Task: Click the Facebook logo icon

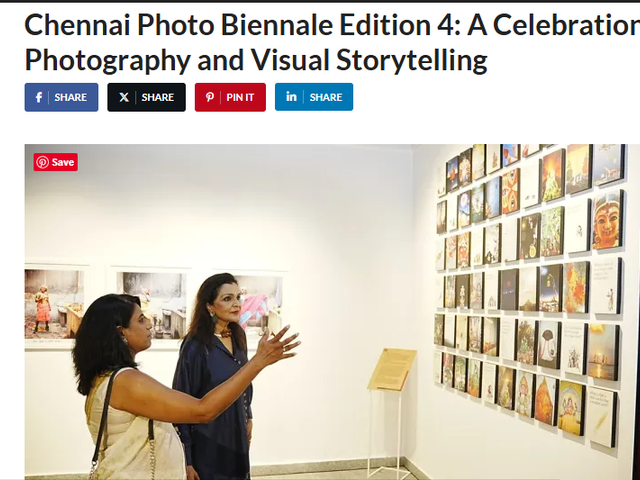Action: tap(39, 97)
